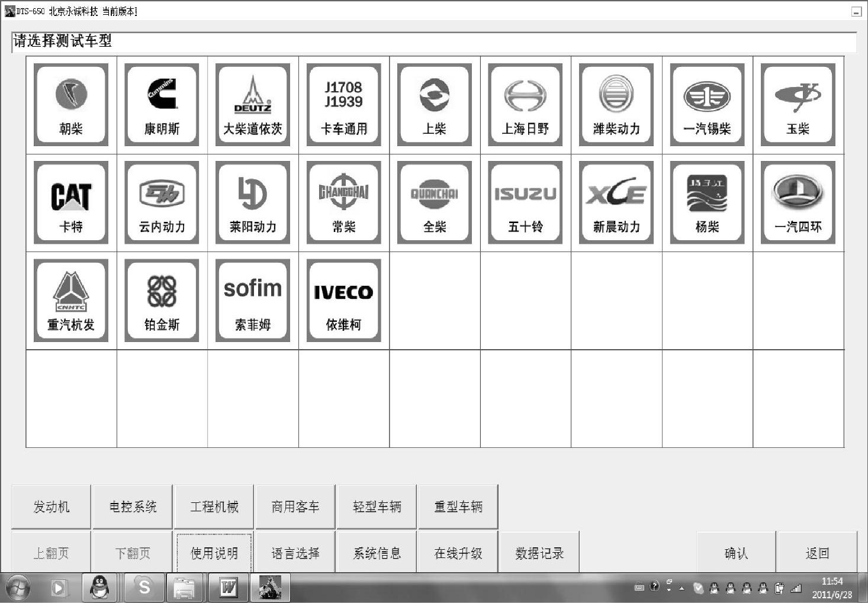This screenshot has height=603, width=868.
Task: Pick the 常柴 Changchai icon
Action: point(343,202)
